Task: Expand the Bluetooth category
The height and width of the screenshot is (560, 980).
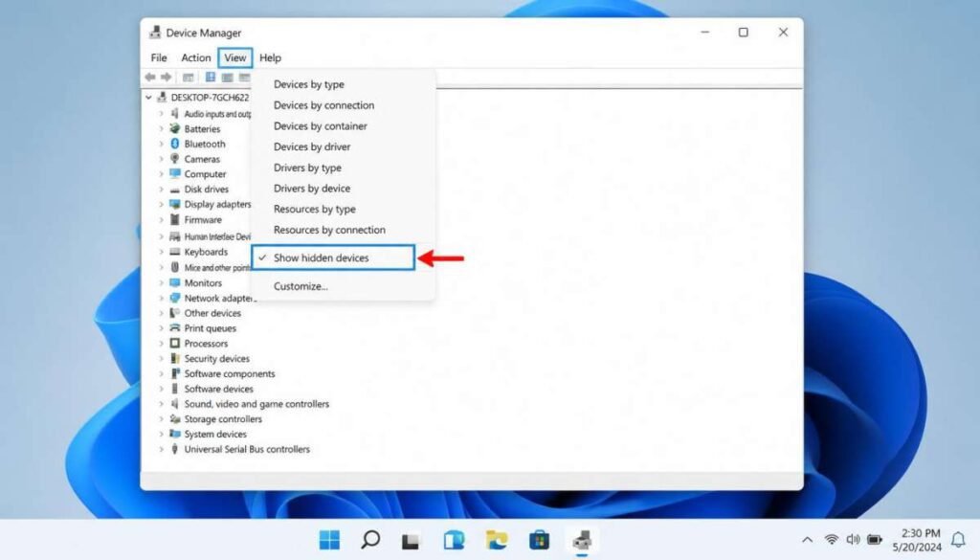Action: (x=161, y=144)
